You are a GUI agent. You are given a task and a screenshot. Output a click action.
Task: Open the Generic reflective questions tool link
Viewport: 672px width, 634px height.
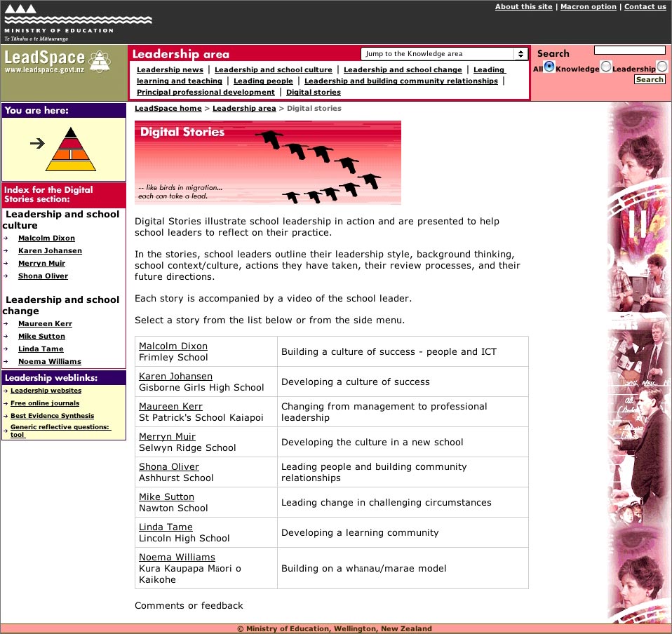60,431
